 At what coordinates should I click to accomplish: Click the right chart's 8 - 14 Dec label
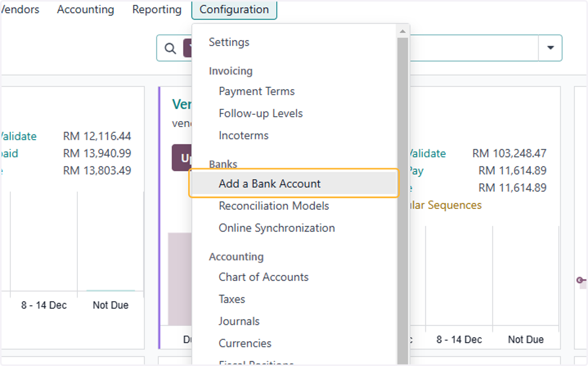click(x=459, y=340)
